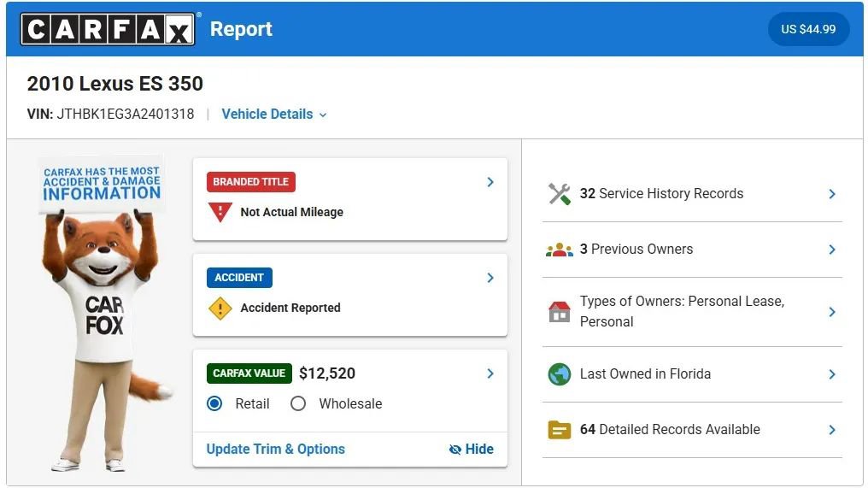Click the red BRANDED TITLE badge
The height and width of the screenshot is (488, 868).
251,182
